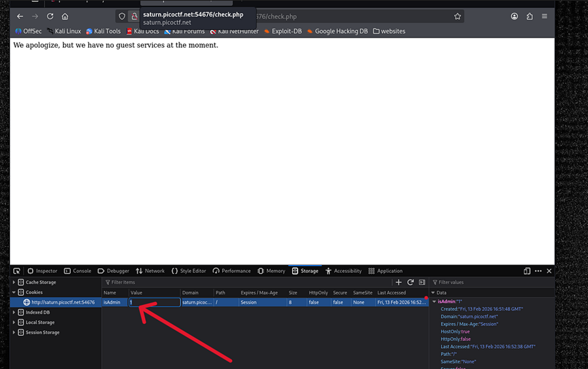Screen dimensions: 588x369
Task: Open the DevTools three-dot options menu
Action: [x=538, y=271]
